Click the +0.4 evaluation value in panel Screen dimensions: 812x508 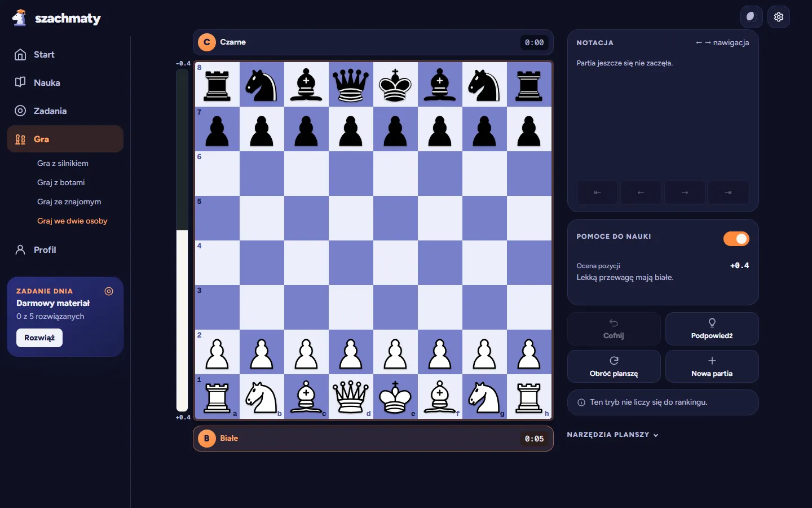739,265
